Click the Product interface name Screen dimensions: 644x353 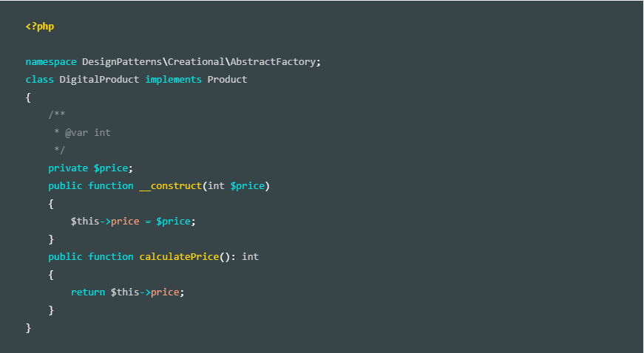click(x=227, y=80)
